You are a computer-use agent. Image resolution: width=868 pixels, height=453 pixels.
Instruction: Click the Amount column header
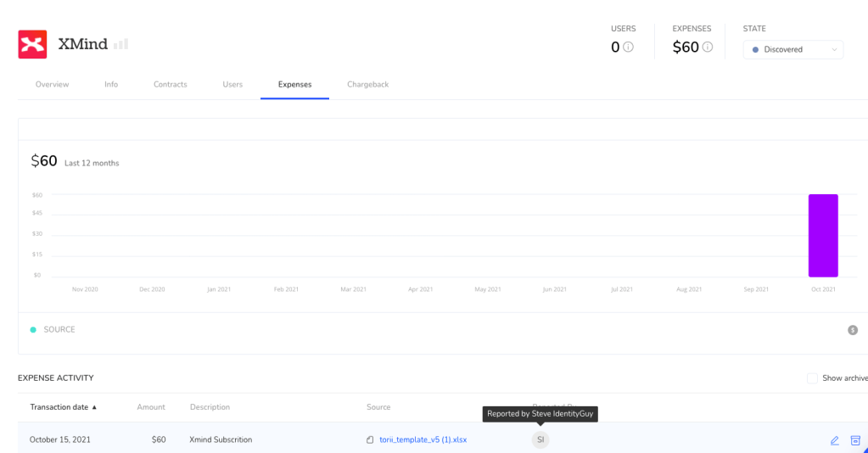click(151, 407)
